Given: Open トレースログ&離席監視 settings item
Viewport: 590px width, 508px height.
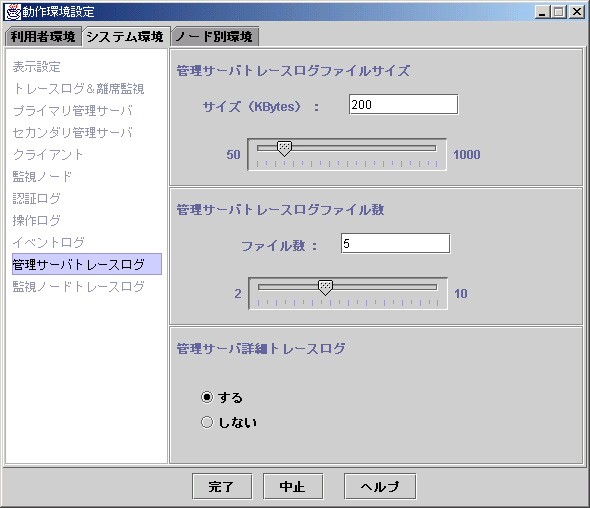Looking at the screenshot, I should click(x=78, y=89).
